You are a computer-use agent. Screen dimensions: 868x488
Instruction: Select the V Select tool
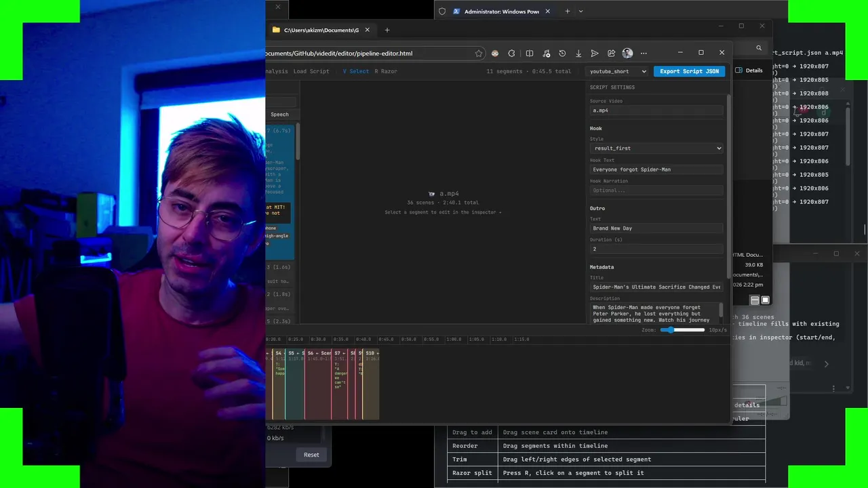356,71
